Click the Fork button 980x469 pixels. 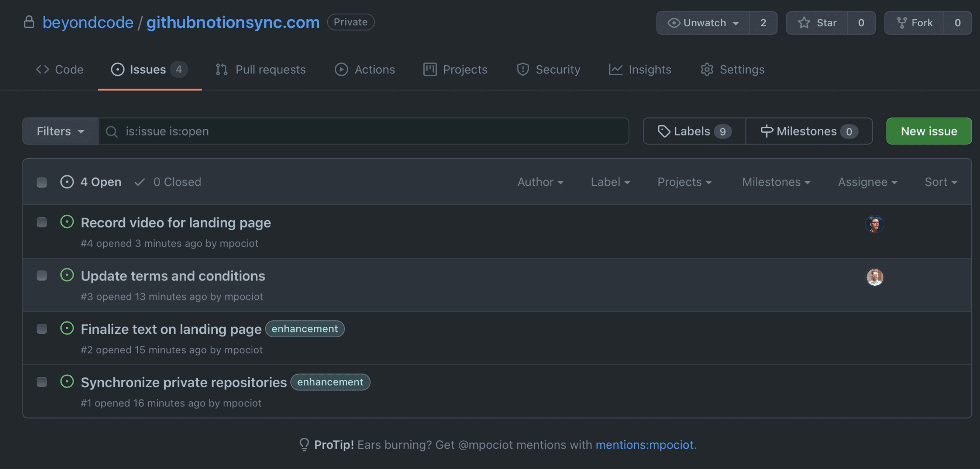pyautogui.click(x=914, y=23)
